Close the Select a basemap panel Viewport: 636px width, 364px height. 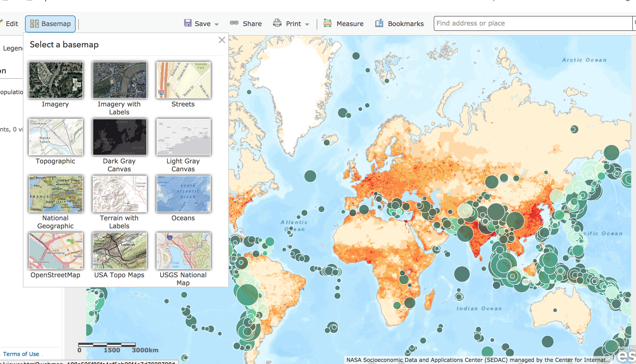222,40
